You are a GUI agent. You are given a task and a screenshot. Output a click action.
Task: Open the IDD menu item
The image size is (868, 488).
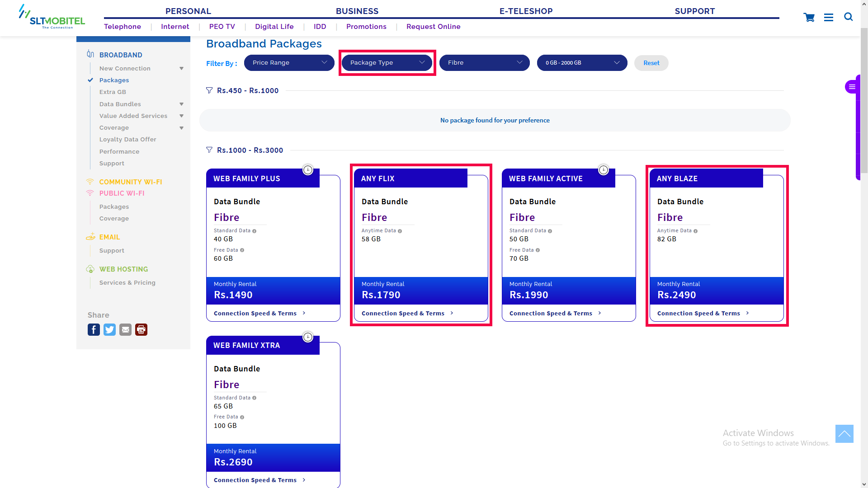320,27
